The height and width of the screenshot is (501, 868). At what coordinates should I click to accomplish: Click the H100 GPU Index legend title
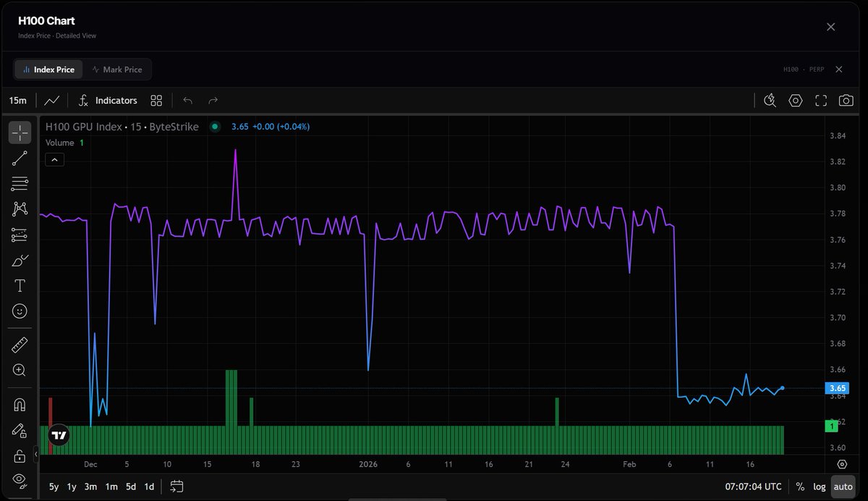[84, 127]
